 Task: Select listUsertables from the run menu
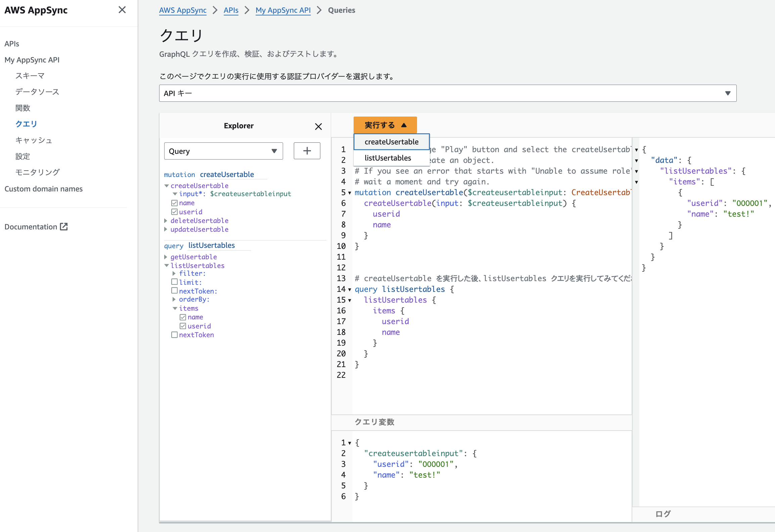[x=388, y=158]
